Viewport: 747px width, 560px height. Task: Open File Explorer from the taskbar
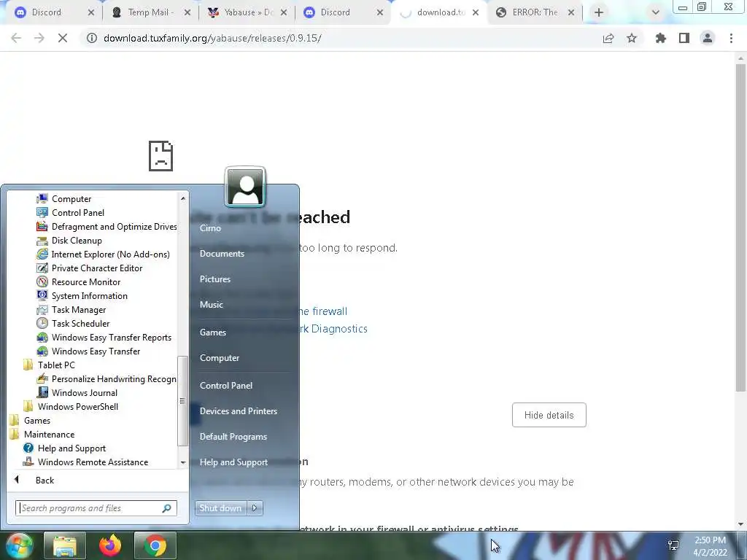[x=65, y=545]
